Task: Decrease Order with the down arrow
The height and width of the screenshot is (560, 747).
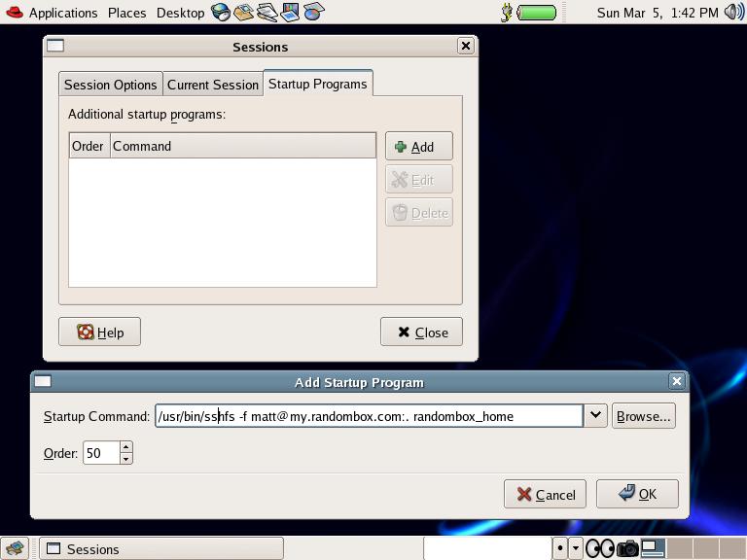Action: 125,459
